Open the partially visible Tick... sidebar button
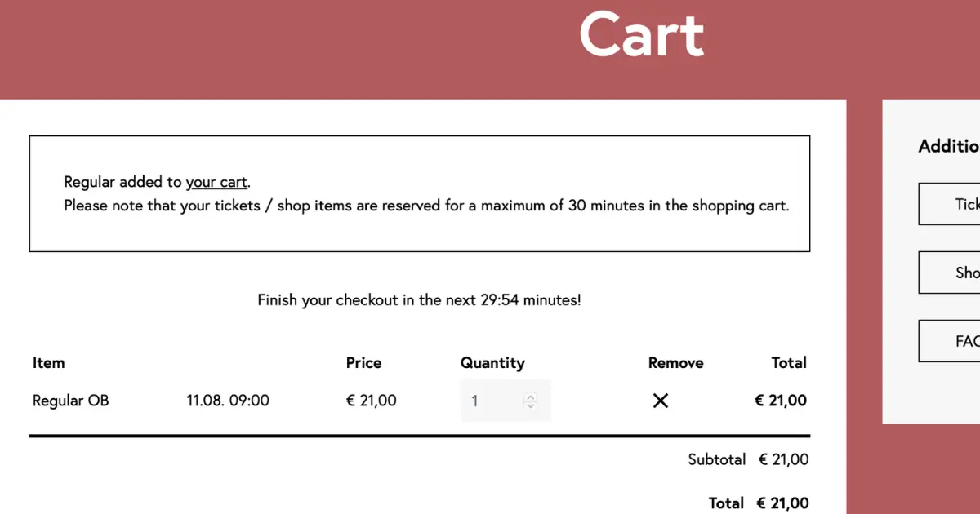This screenshot has width=980, height=514. (949, 204)
